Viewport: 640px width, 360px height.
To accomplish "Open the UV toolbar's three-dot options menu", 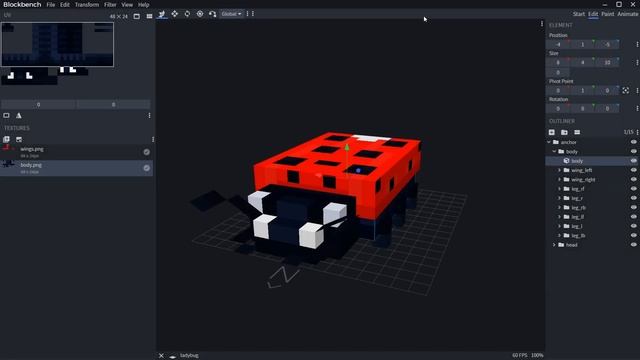I will [149, 116].
